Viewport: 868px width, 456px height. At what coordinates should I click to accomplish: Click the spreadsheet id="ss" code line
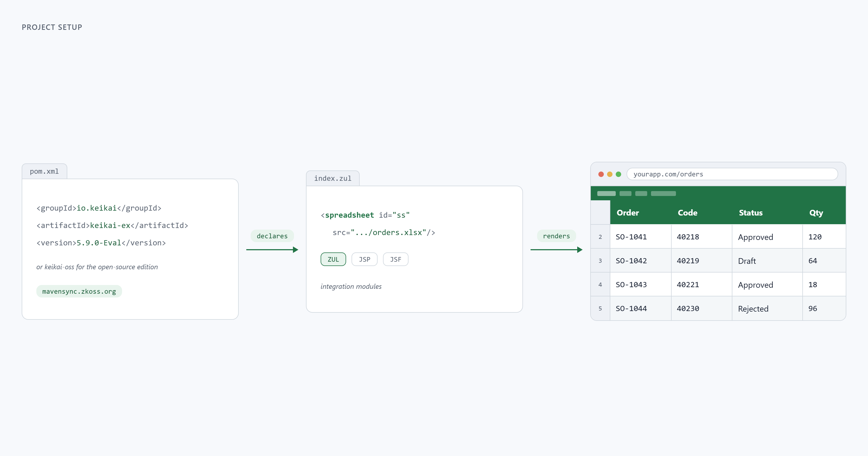click(x=365, y=215)
